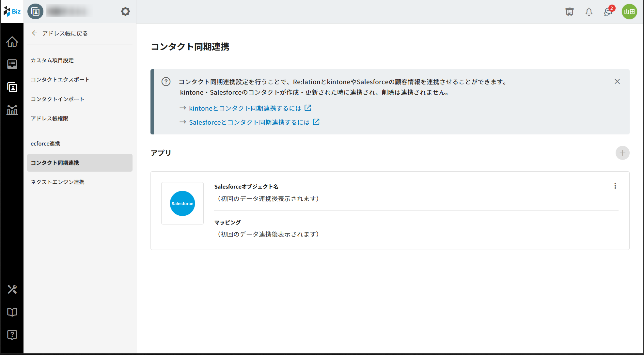Open the settings gear icon
Screen dimensions: 644x355
coord(125,12)
